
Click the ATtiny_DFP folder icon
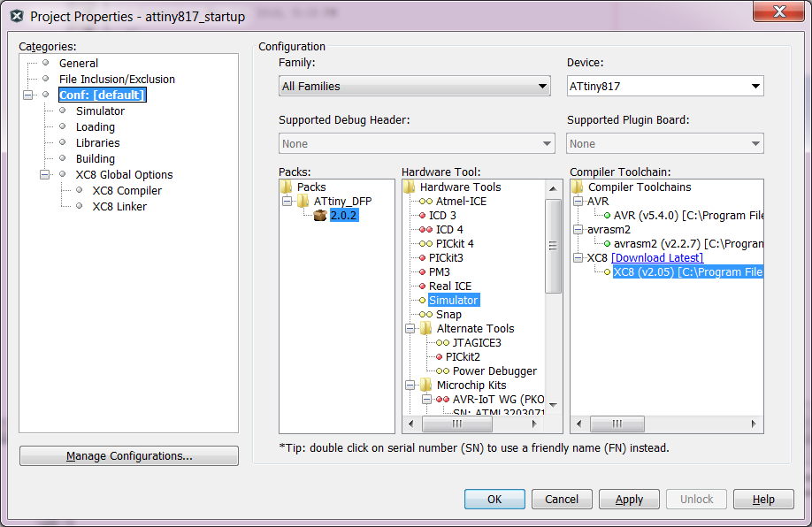point(303,201)
